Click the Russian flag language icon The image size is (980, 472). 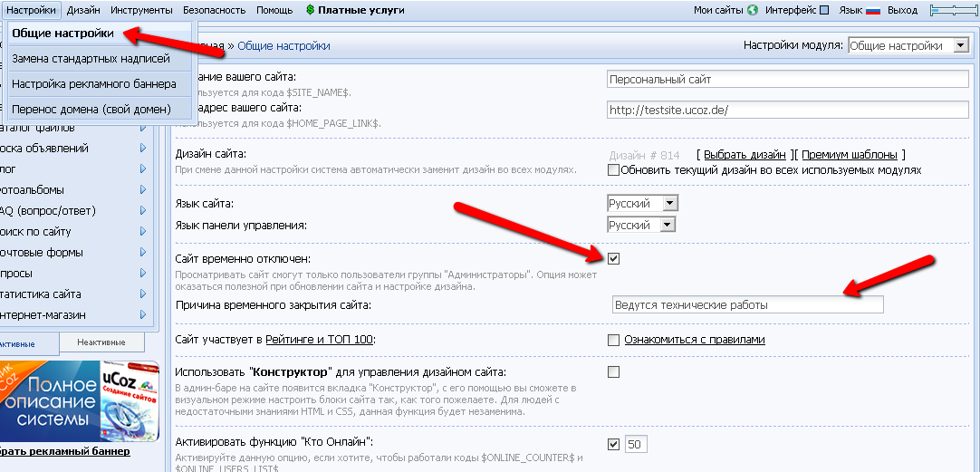pos(873,10)
